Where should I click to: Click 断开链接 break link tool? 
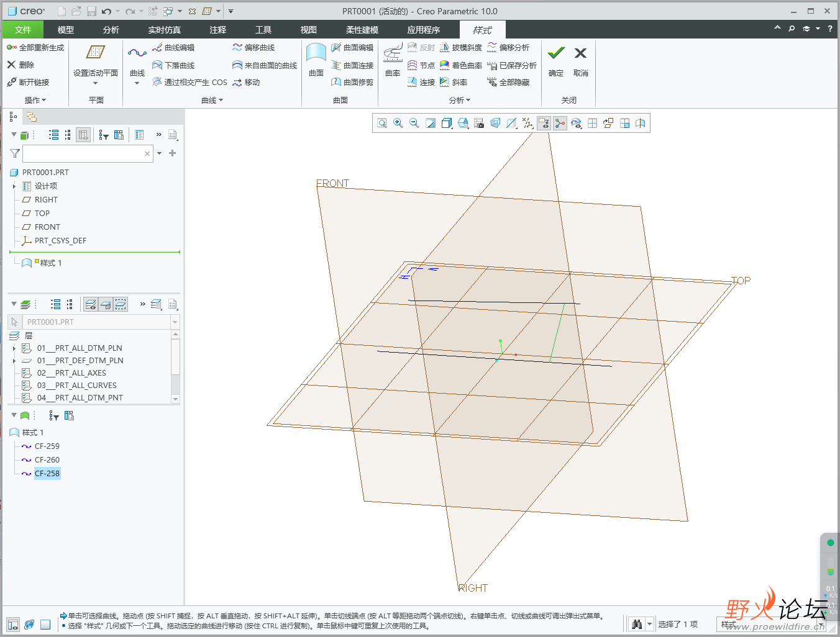click(x=28, y=82)
